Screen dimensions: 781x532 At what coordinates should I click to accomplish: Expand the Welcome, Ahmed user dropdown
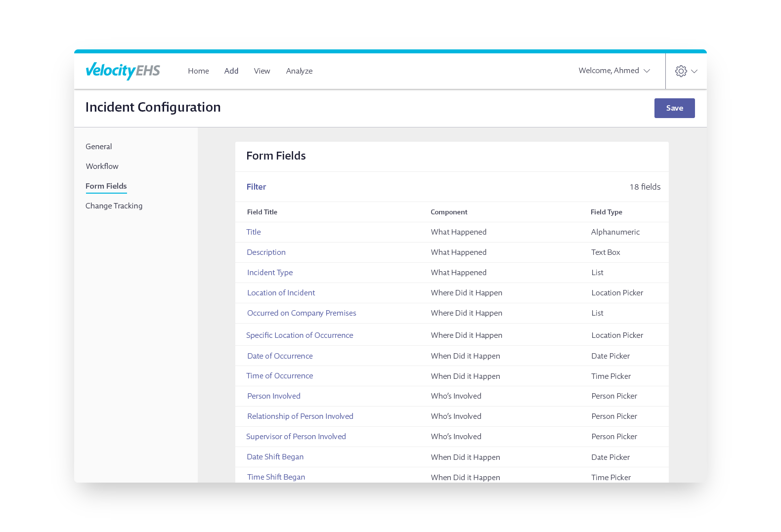pos(614,71)
